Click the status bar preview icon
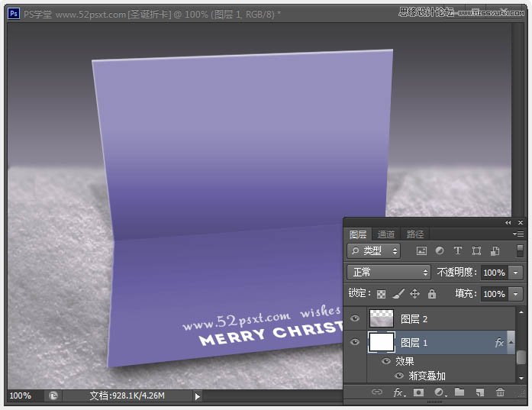 tap(53, 395)
